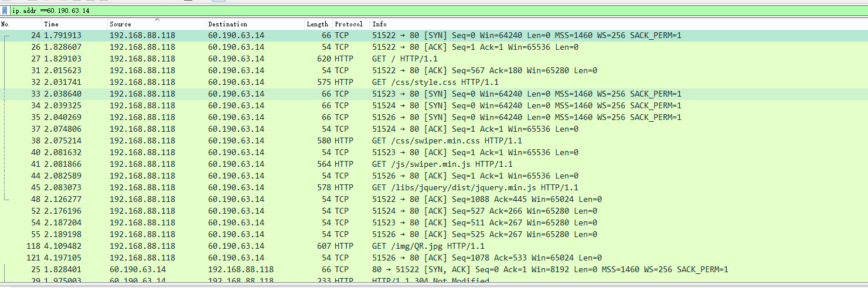
Task: Select packet 31 with Seq=567 Ack=180
Action: point(434,70)
